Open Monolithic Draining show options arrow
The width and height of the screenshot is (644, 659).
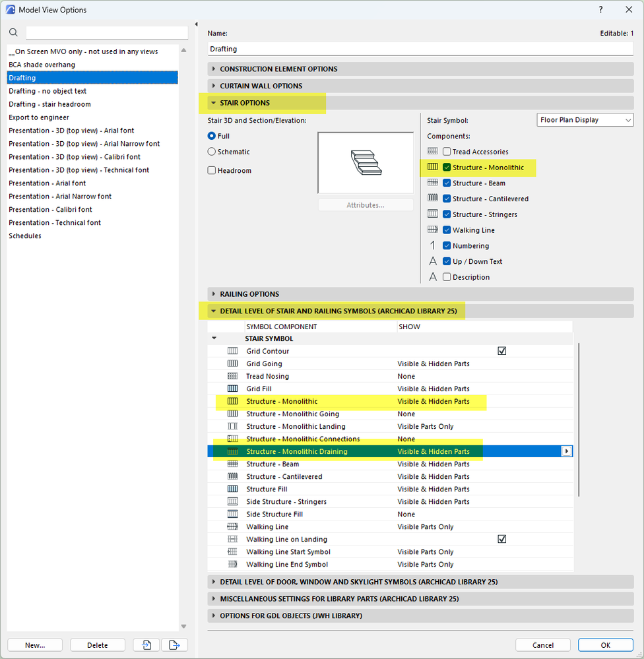[567, 451]
